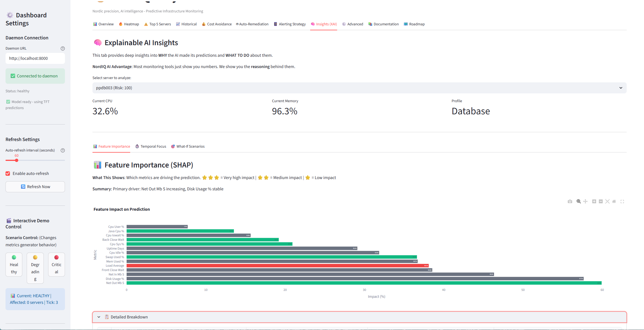This screenshot has height=330, width=644.
Task: Switch to the Heatmap tab
Action: point(129,24)
